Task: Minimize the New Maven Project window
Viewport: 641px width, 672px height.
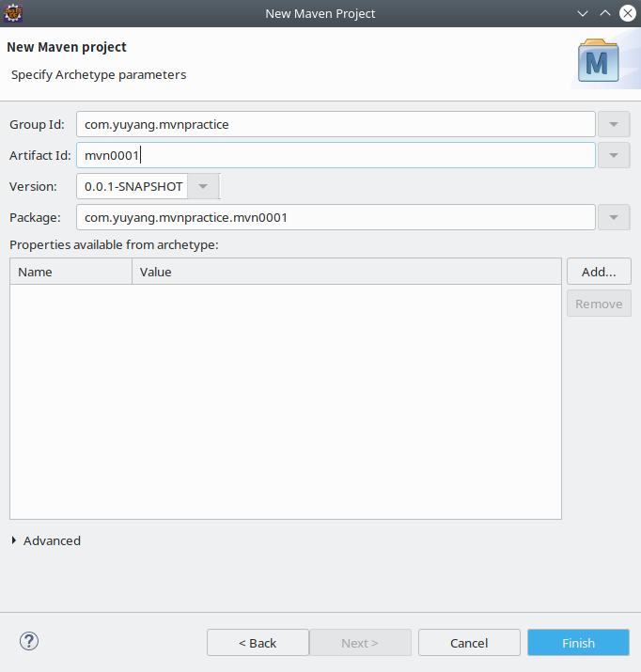Action: click(x=583, y=13)
